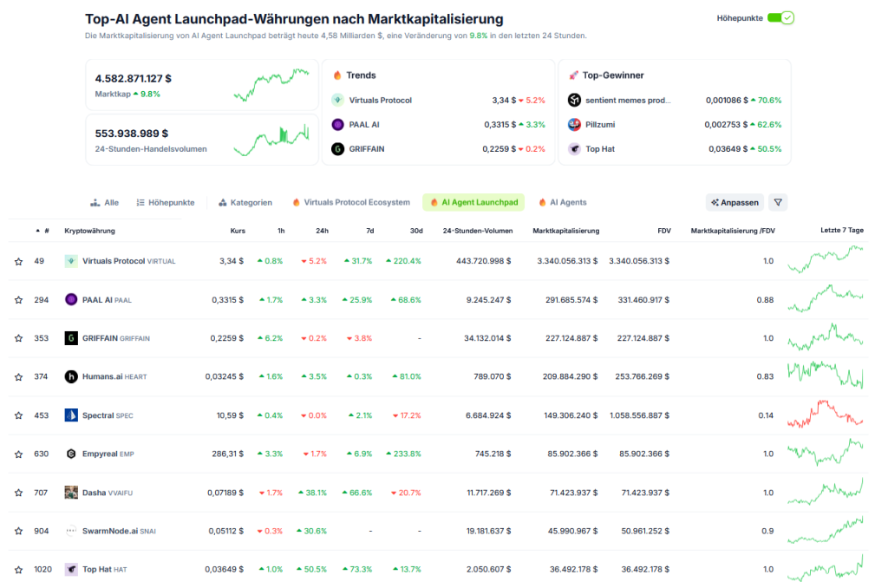Select the AI Agent Launchpad tab
Image resolution: width=888 pixels, height=588 pixels.
click(x=473, y=202)
